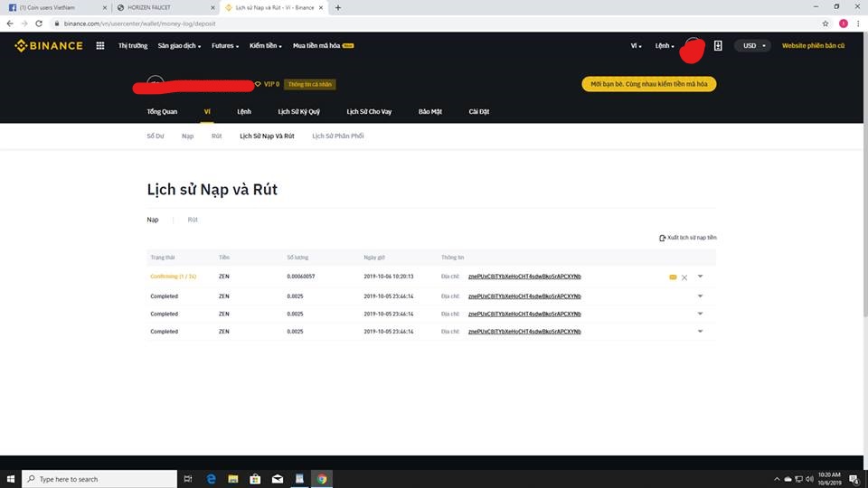Open File Explorer from taskbar

coord(233,479)
